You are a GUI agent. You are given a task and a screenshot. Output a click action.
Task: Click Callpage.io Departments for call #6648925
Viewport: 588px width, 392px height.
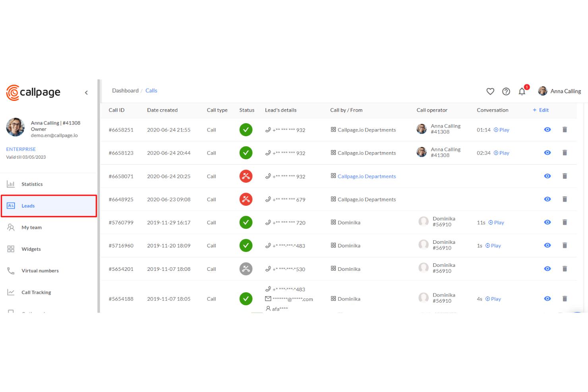(367, 199)
